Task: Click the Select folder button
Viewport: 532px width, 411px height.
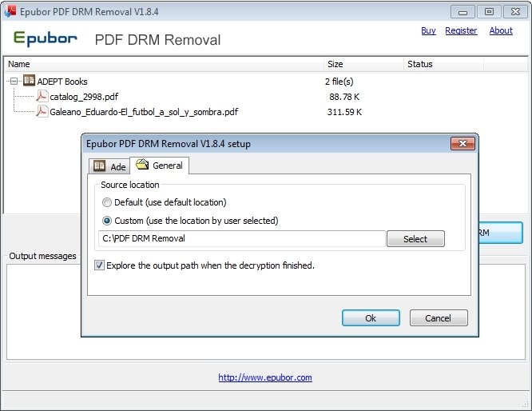Action: point(415,239)
